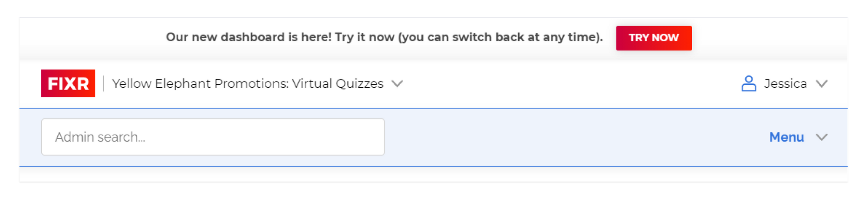Click the new dashboard announcement text
This screenshot has height=198, width=868.
pyautogui.click(x=384, y=37)
